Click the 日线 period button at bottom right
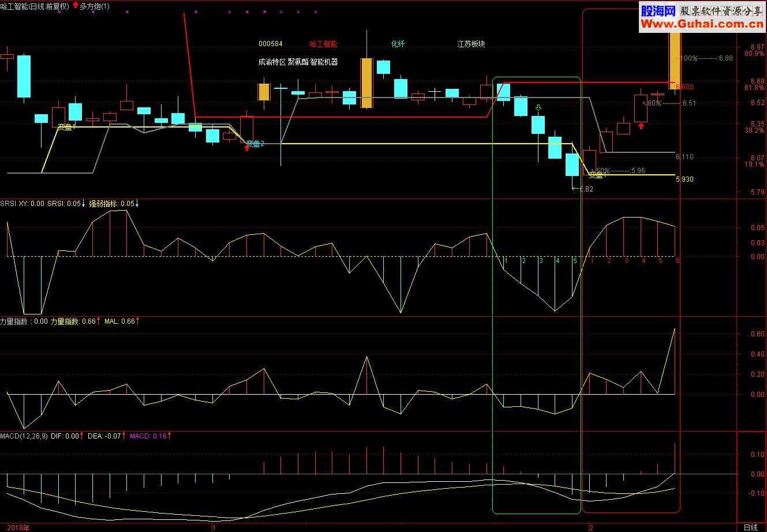Viewport: 767px width, 532px height. coord(750,527)
